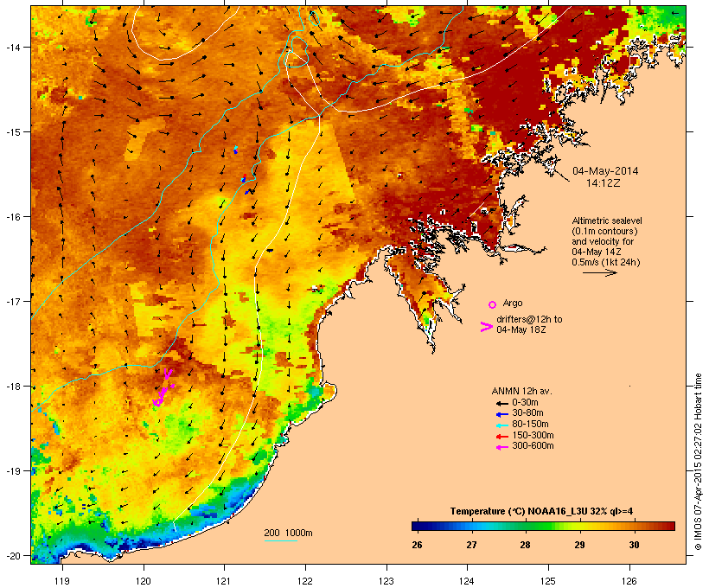709x588 pixels.
Task: Click the Temperature NOAA16_L3U colorbar title
Action: (x=541, y=512)
